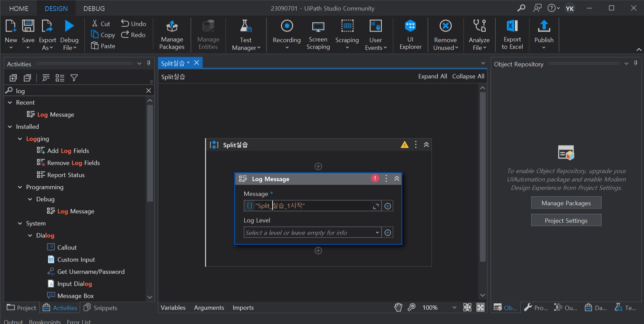The width and height of the screenshot is (644, 324).
Task: Click the Save icon in ribbon
Action: [28, 26]
